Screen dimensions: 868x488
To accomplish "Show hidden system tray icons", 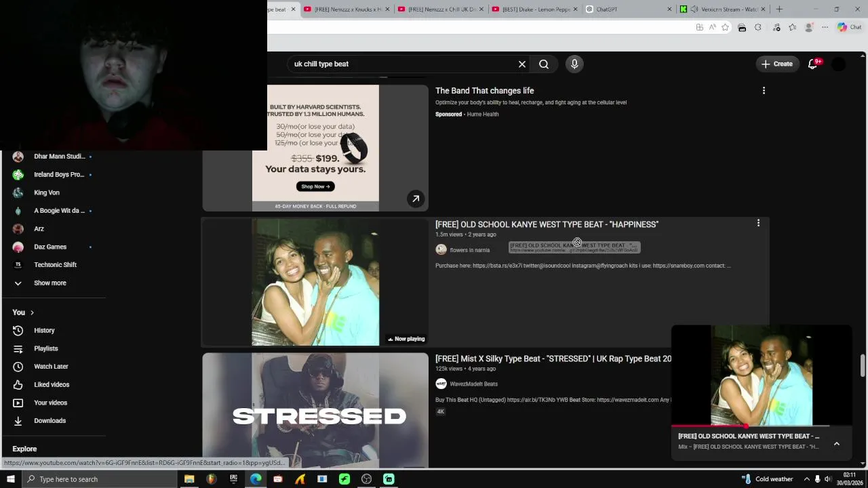I will tap(807, 479).
